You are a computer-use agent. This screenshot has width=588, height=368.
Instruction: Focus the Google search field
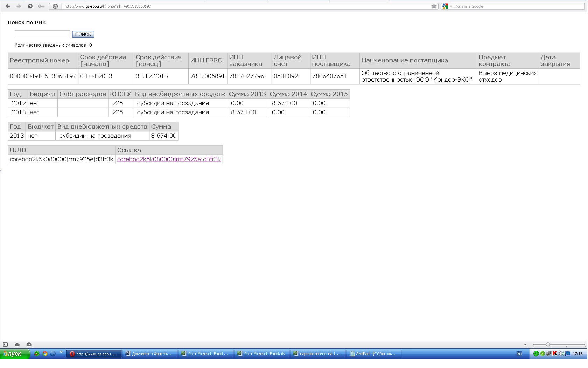click(x=518, y=6)
